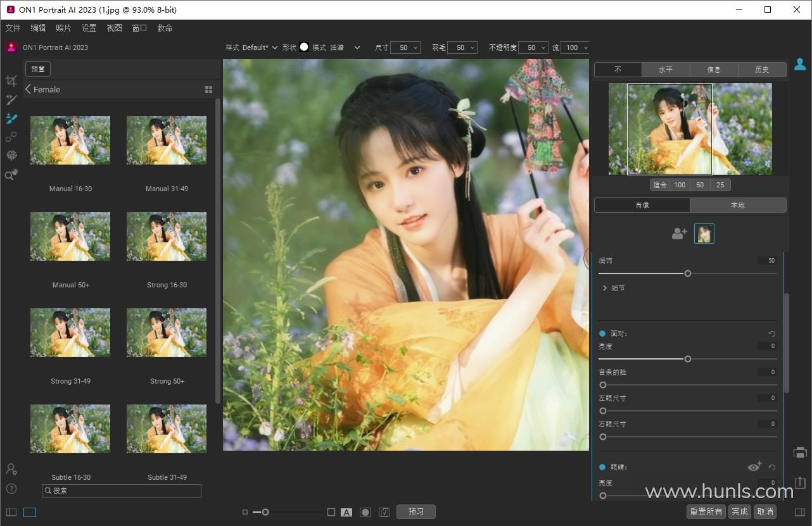Click the add eye icon in 眼睛 section
The height and width of the screenshot is (526, 812).
(x=754, y=467)
